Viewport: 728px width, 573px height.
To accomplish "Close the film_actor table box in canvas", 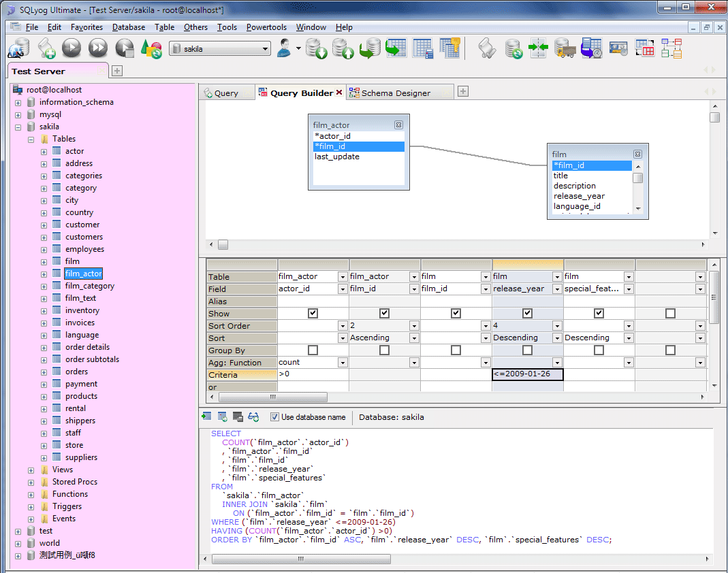I will pos(398,125).
